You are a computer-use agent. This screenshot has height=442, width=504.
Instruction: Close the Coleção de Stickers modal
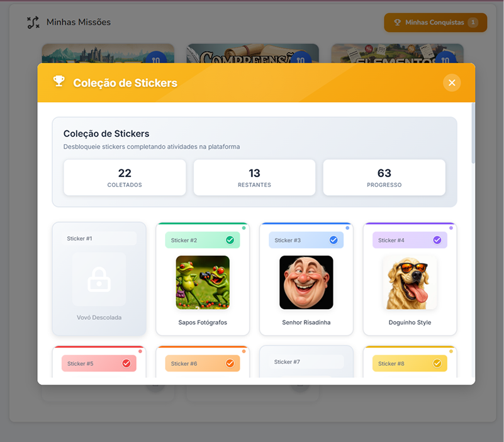click(x=452, y=82)
